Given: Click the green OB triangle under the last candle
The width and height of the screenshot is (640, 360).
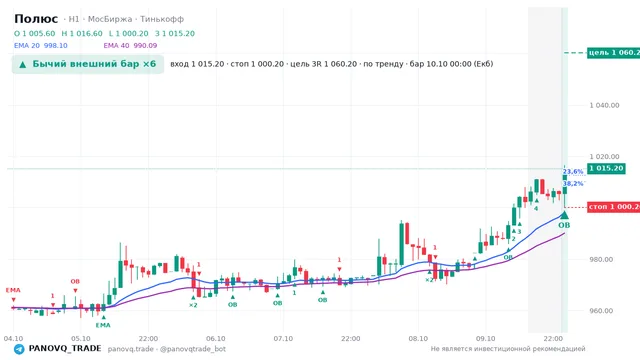Looking at the screenshot, I should point(564,215).
